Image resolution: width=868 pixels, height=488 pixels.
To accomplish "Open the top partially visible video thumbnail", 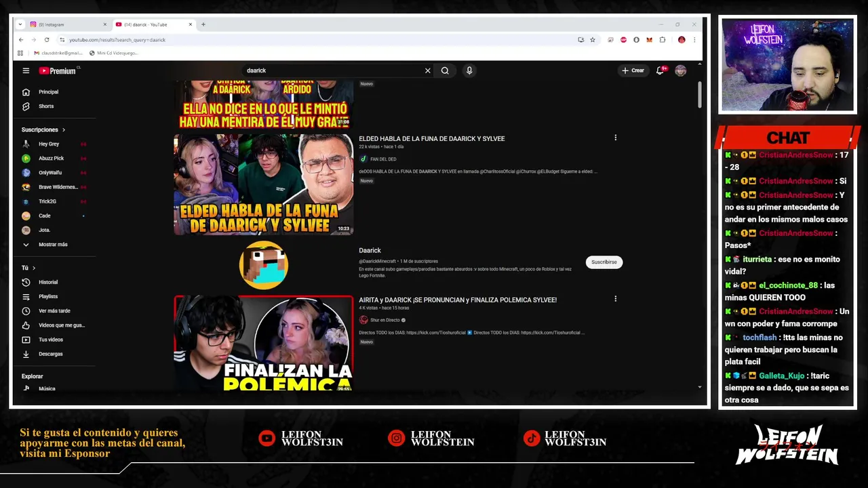I will [x=263, y=104].
